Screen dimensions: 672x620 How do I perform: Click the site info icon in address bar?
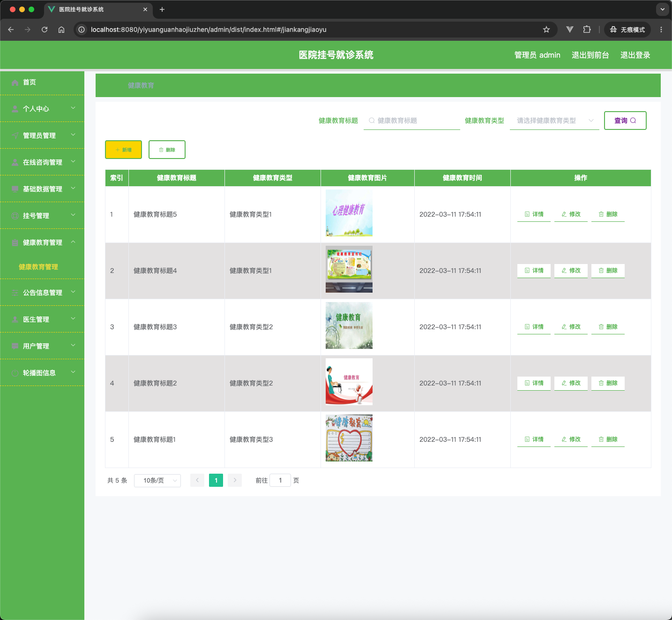(x=82, y=30)
